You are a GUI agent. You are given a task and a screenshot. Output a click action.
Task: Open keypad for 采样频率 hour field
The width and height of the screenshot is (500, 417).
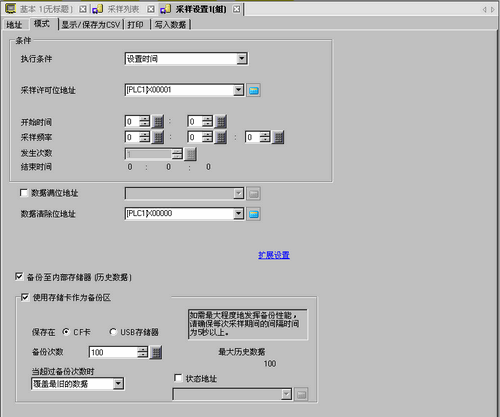click(x=158, y=137)
